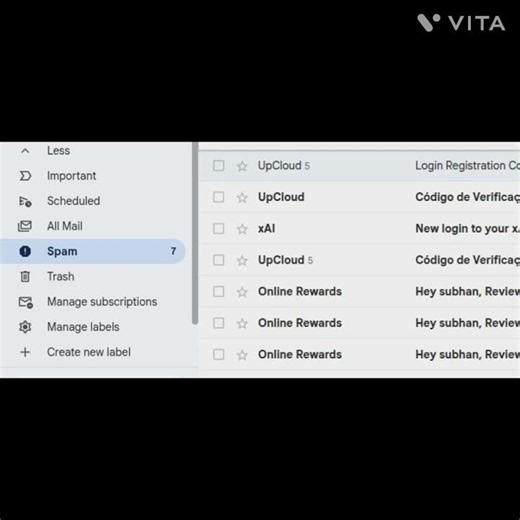Open the Login Registration email from UpCloud
Screen dimensions: 520x520
pyautogui.click(x=360, y=166)
